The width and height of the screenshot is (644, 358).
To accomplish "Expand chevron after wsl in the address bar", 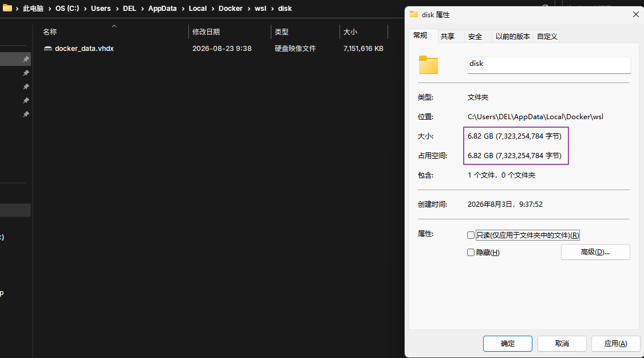I will (x=272, y=8).
